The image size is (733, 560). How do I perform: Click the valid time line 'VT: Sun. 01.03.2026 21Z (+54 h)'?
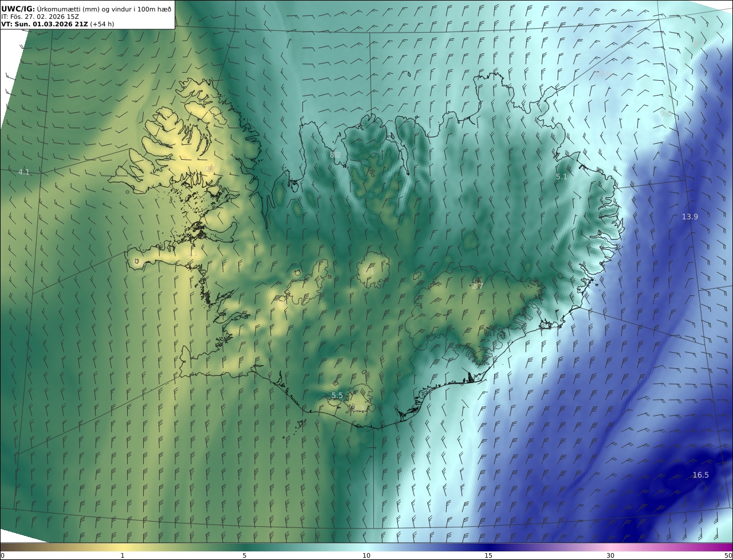57,24
